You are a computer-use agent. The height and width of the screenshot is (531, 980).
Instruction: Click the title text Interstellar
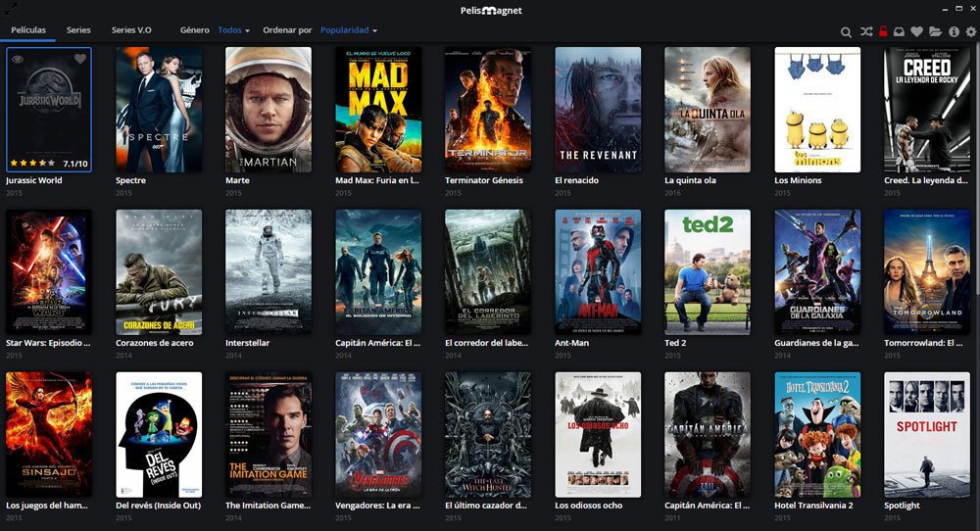(x=248, y=343)
